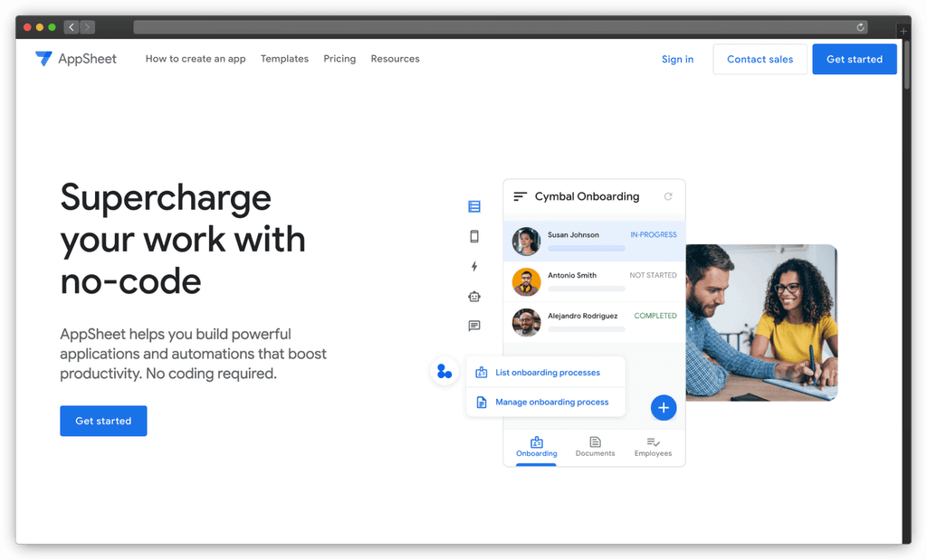Viewport: 927px width, 560px height.
Task: Open How to create an app
Action: pos(196,59)
